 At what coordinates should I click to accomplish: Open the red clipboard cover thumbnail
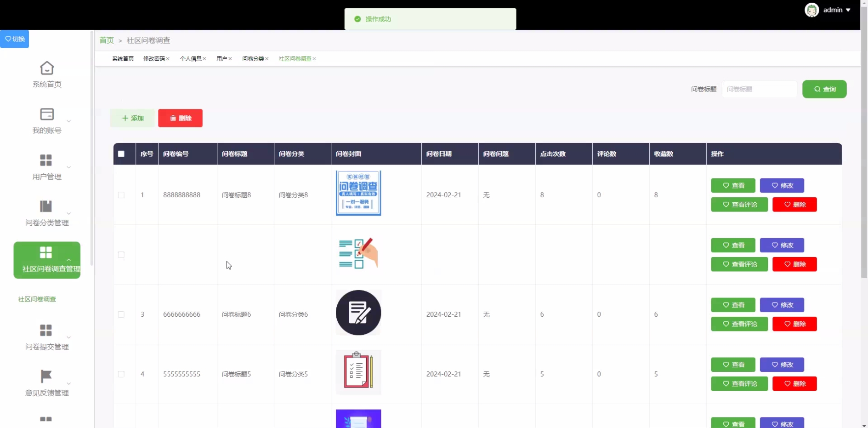click(x=358, y=372)
